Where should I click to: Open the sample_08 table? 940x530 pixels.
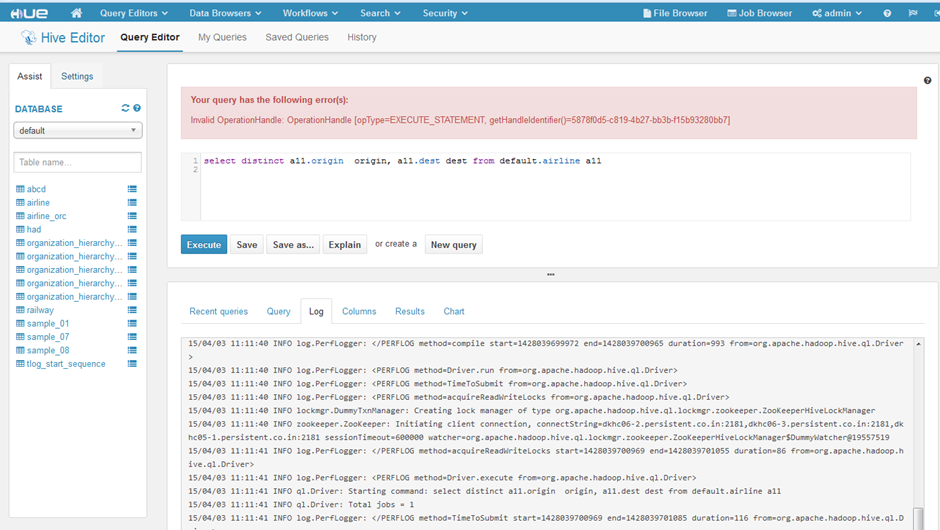click(48, 350)
